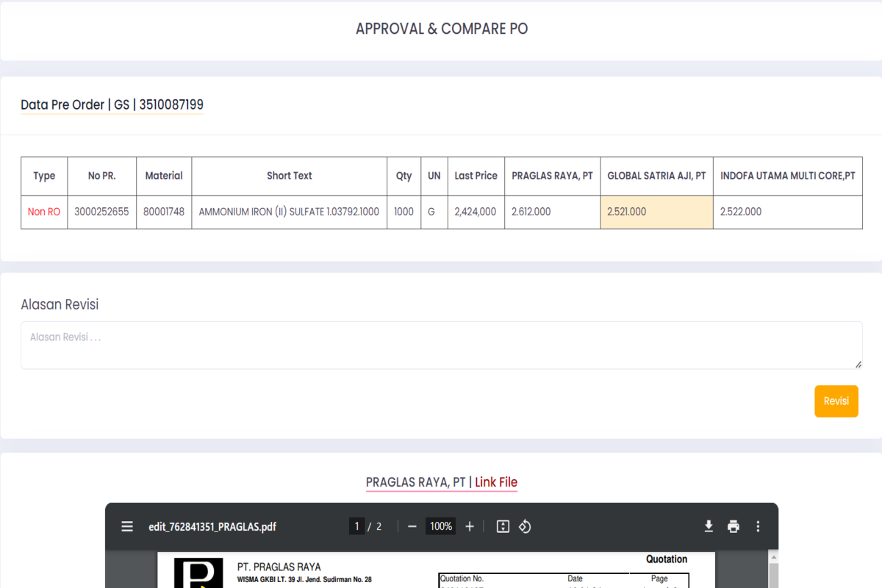Click the Non RO type cell
The height and width of the screenshot is (588, 882).
point(44,212)
